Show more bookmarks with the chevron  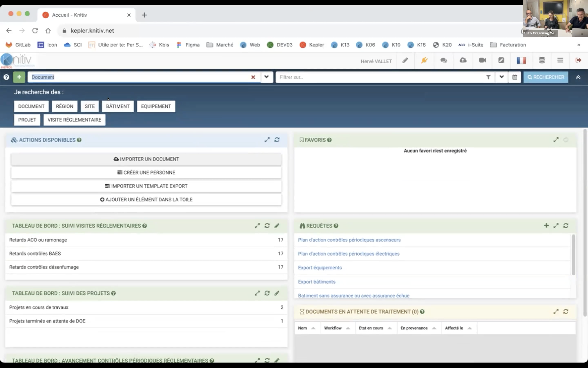coord(579,45)
